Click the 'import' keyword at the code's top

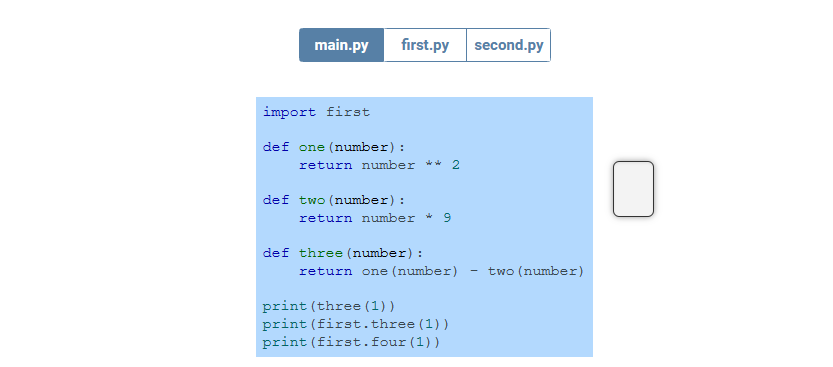[290, 112]
